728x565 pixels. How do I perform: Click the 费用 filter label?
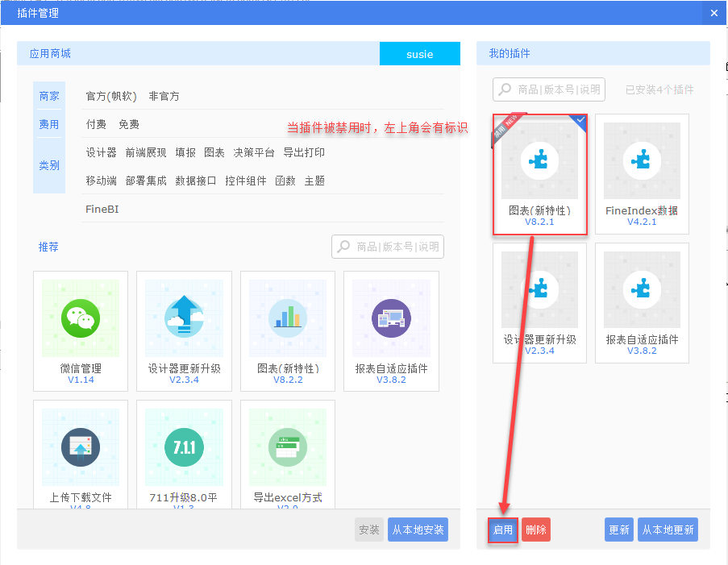(x=49, y=124)
